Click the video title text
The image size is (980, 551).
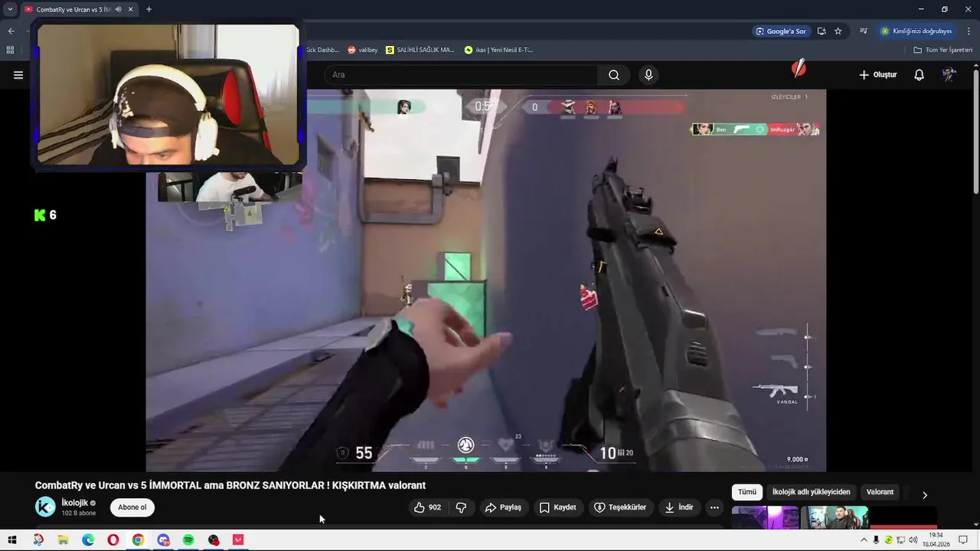click(x=230, y=485)
